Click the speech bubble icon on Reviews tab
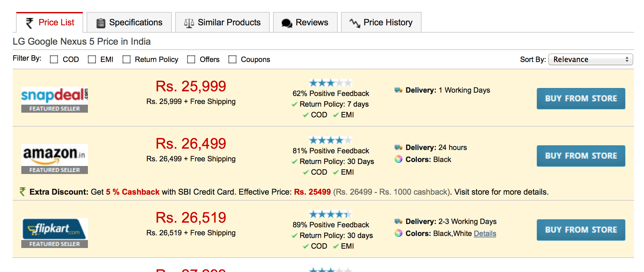This screenshot has width=644, height=272. 287,23
